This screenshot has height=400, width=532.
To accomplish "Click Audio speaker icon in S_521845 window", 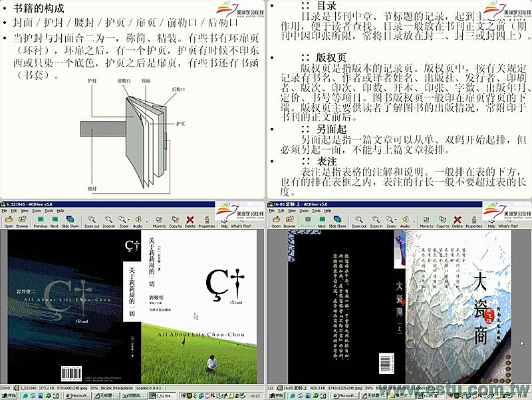I will (138, 222).
